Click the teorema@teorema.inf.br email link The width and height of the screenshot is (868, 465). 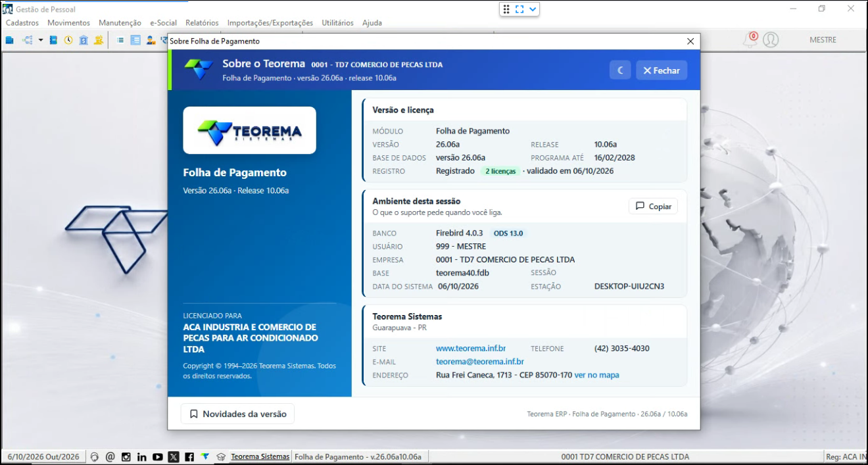pyautogui.click(x=480, y=362)
